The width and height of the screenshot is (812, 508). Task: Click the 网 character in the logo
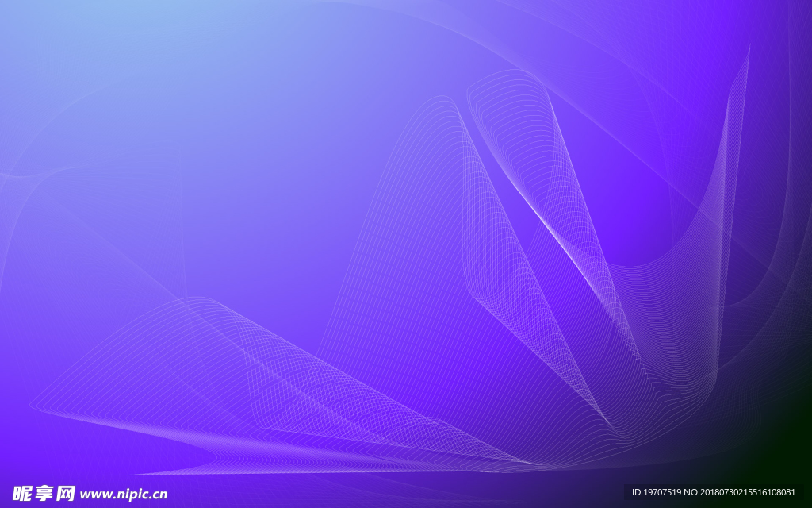(x=66, y=494)
